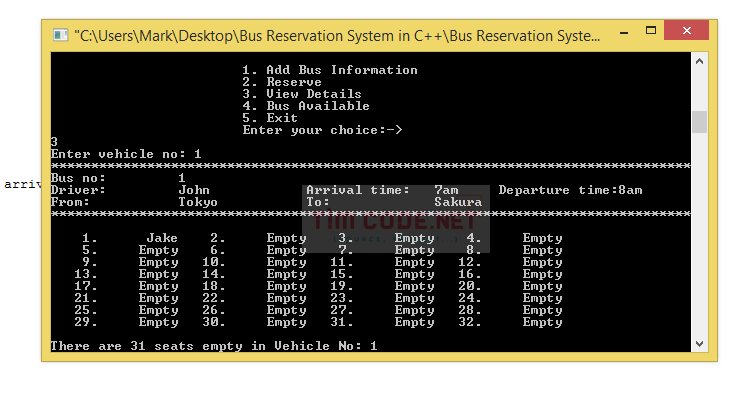Click the scrollbar up arrow
752x397 pixels.
pos(699,61)
